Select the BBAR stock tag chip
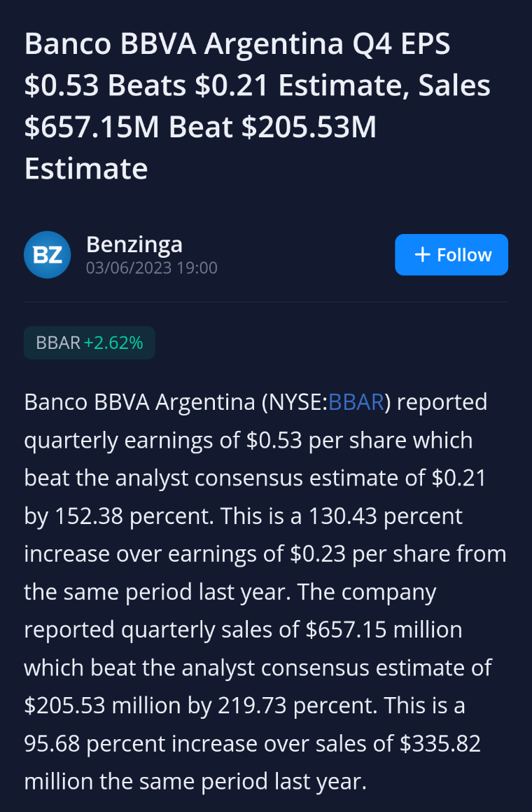This screenshot has width=532, height=812. pos(90,343)
